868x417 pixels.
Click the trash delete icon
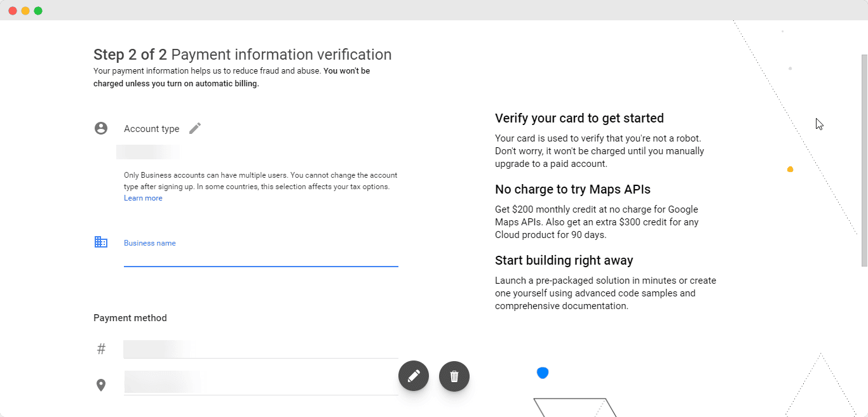[454, 376]
